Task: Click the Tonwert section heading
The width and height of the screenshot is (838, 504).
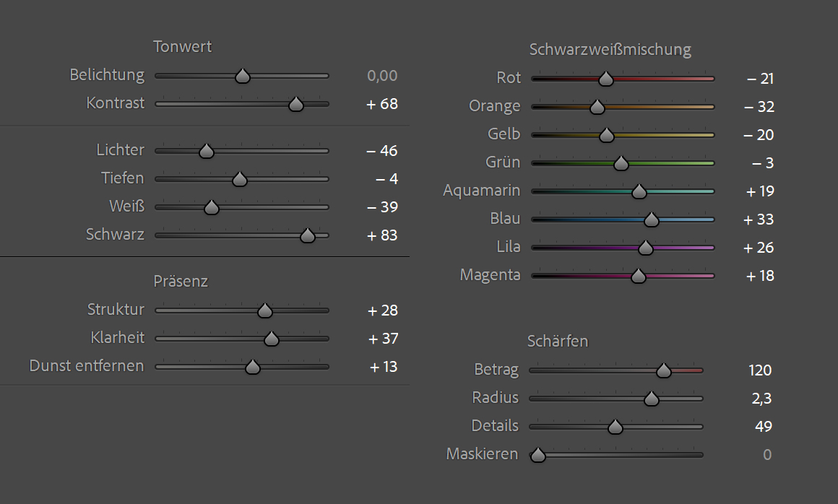Action: (x=182, y=46)
